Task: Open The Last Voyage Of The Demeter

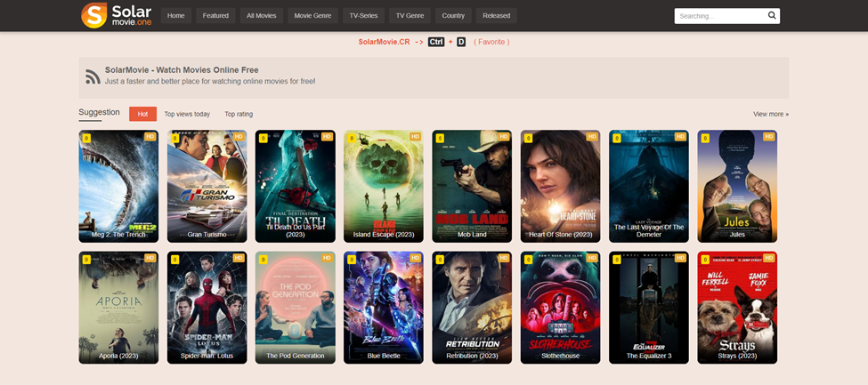Action: point(649,187)
